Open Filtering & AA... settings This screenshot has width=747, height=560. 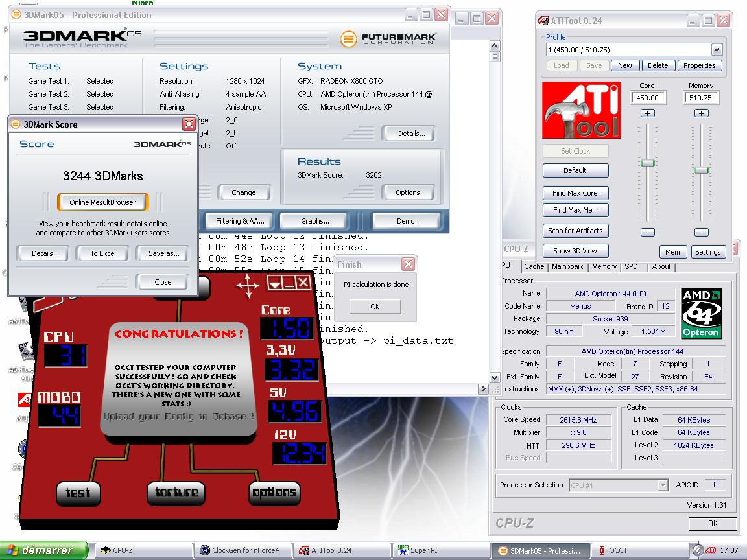[x=240, y=221]
